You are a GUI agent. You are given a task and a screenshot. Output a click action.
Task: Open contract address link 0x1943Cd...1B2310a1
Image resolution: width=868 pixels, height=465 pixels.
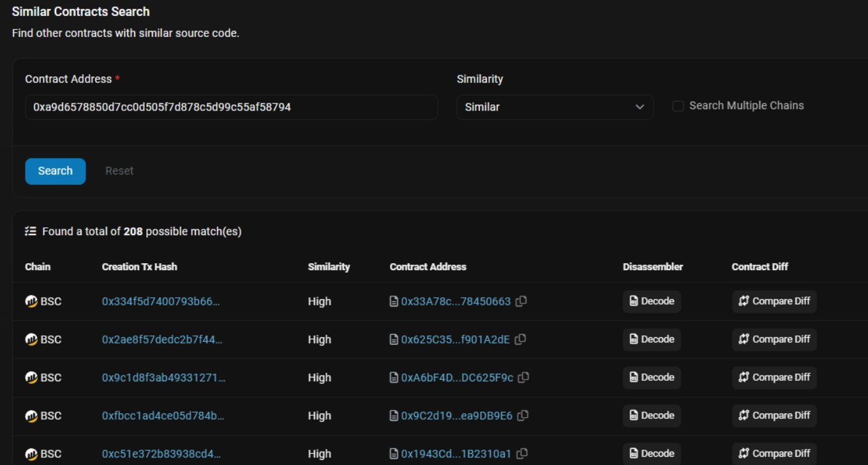coord(456,454)
